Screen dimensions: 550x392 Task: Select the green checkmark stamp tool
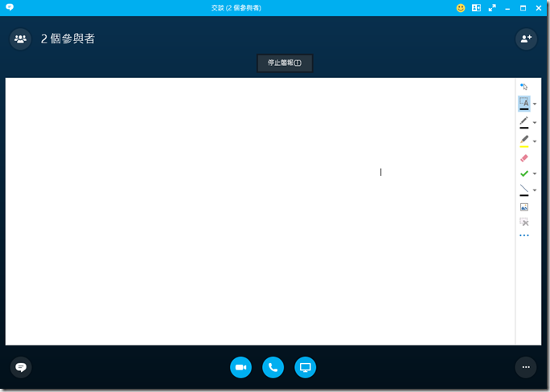523,173
